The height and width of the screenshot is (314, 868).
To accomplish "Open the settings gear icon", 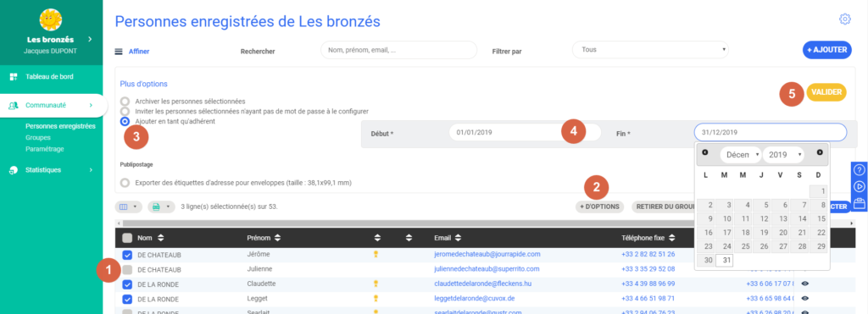I will click(x=845, y=19).
